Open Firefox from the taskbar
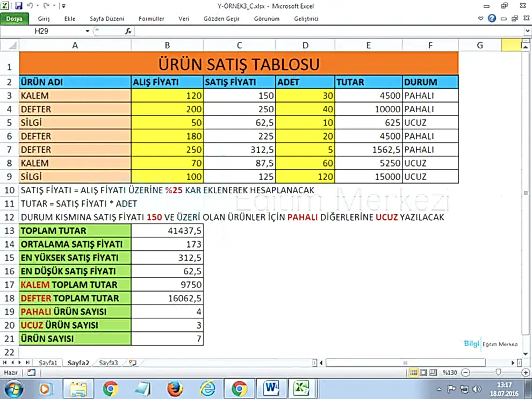The image size is (532, 399). click(175, 388)
